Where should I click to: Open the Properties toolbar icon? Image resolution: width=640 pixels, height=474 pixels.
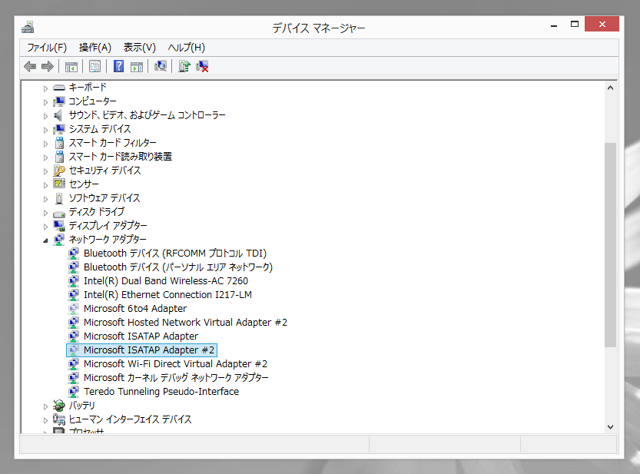point(95,66)
